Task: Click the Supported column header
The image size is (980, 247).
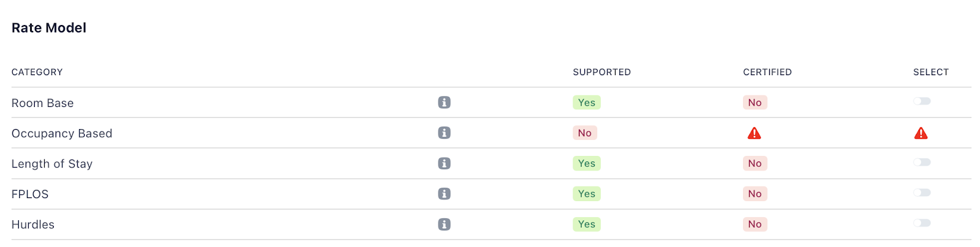Action: [601, 72]
